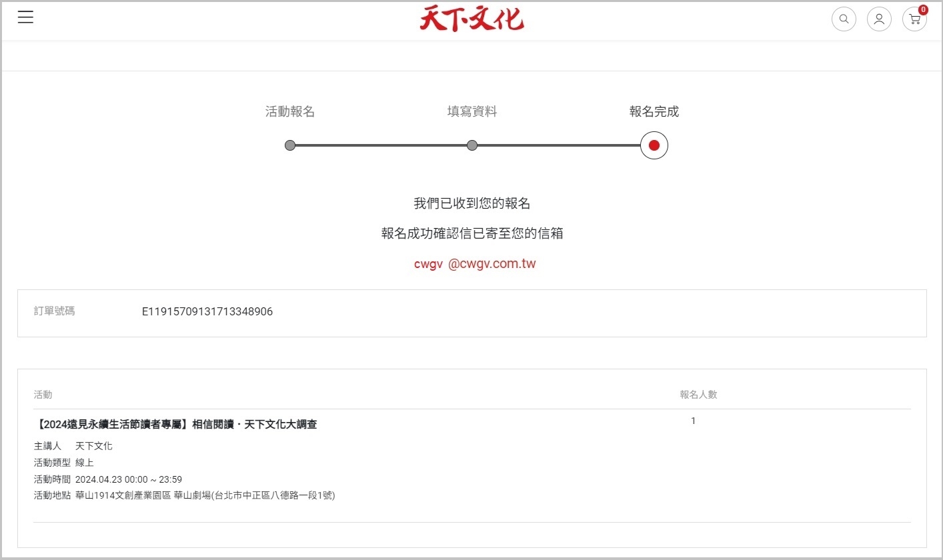Click the 報名人數 column header
The height and width of the screenshot is (560, 943).
pos(698,395)
